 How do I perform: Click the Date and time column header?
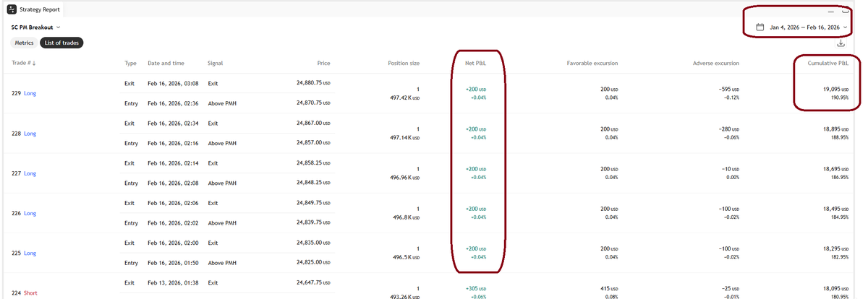166,63
